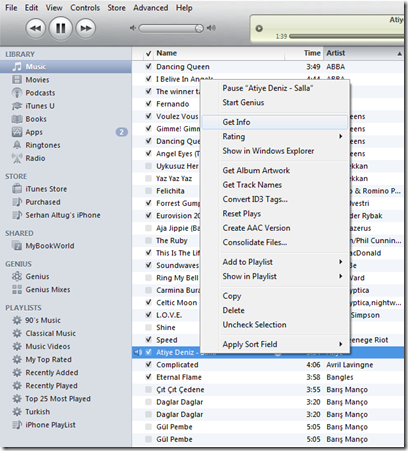Open the Store menu
Viewport: 408px width, 451px height.
point(116,8)
